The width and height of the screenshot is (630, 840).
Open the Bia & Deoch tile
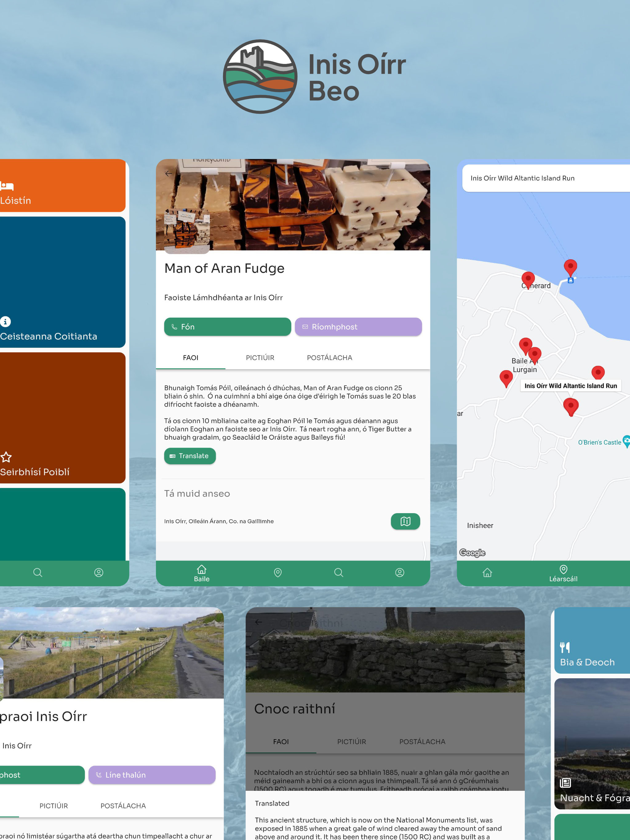pos(592,640)
